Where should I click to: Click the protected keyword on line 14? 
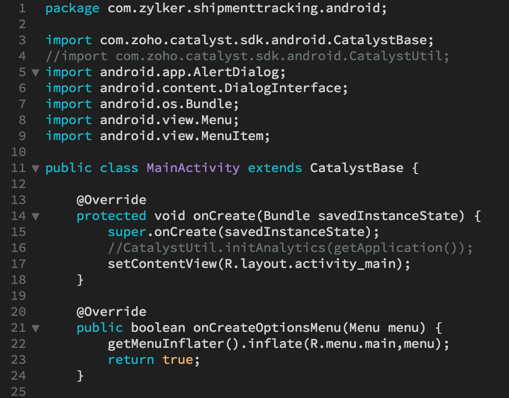pos(111,216)
